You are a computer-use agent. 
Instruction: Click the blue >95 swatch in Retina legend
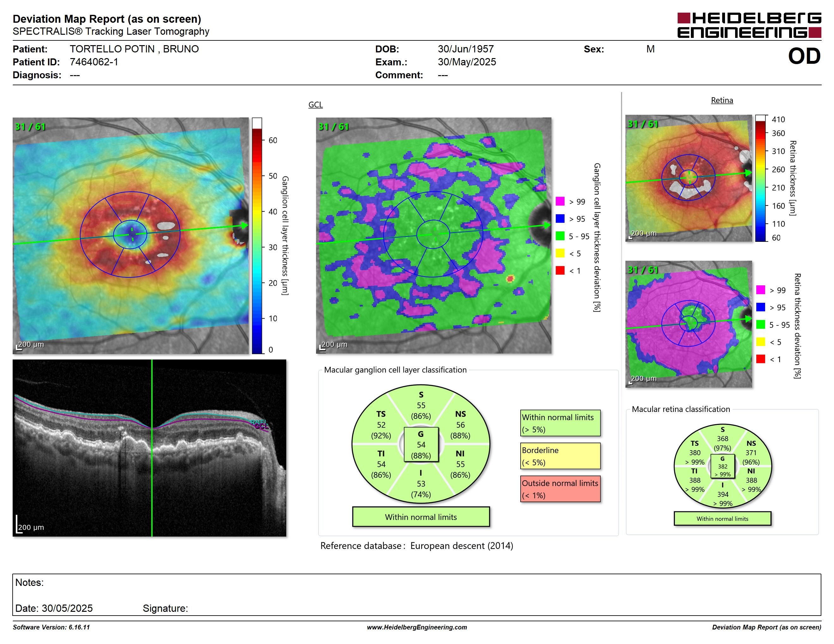760,307
